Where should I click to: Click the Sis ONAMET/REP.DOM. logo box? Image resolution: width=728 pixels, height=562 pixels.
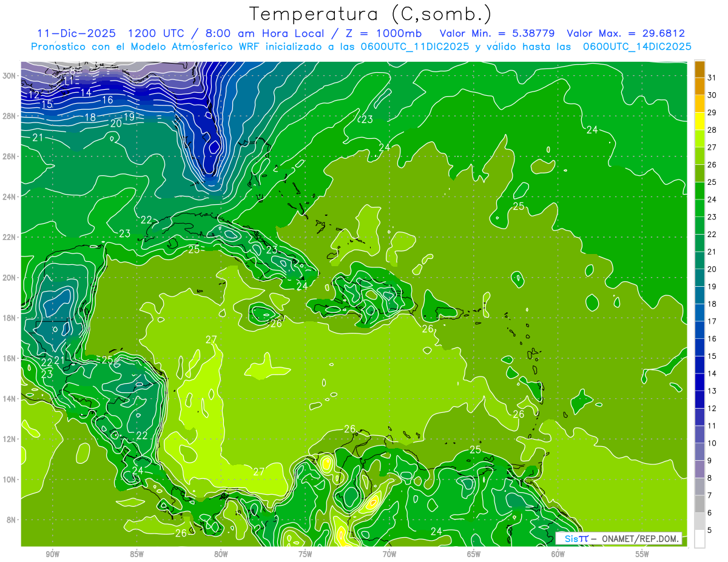tap(618, 538)
